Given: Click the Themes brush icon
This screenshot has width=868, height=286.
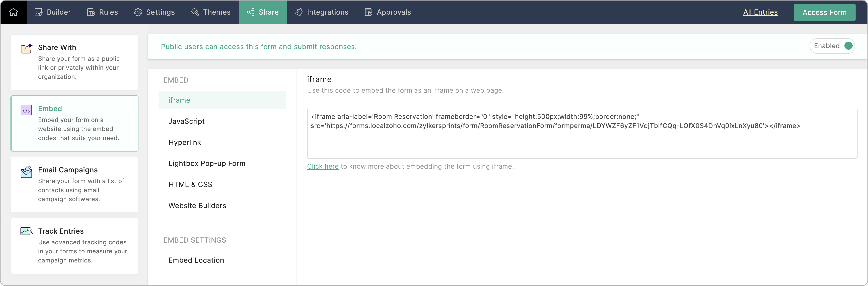Looking at the screenshot, I should 195,12.
